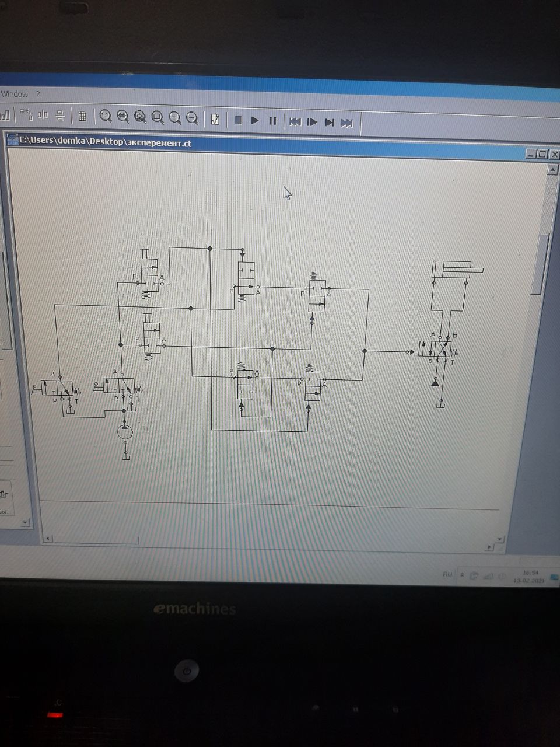Select the valve directly above the pump
This screenshot has width=560, height=747.
(x=120, y=385)
